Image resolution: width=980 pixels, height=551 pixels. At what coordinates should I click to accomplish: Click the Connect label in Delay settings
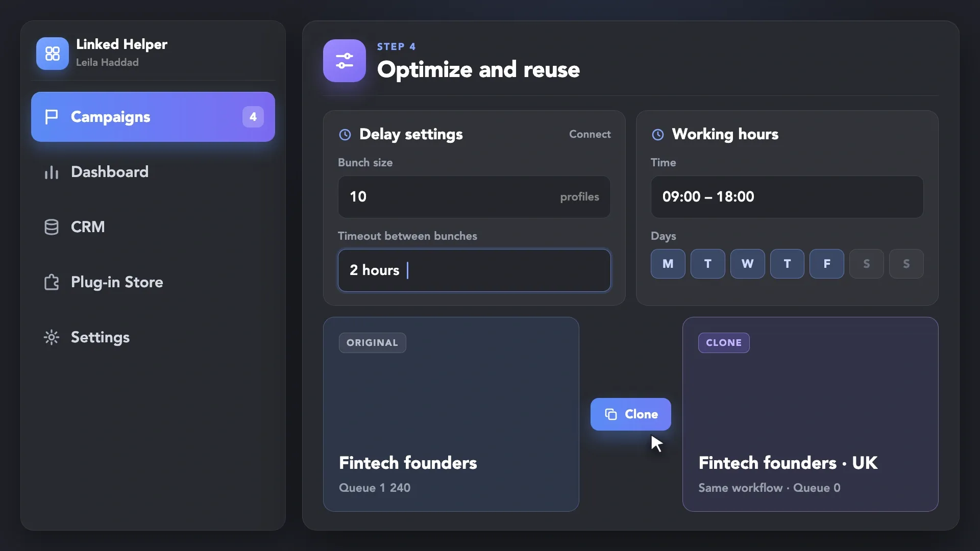(590, 134)
